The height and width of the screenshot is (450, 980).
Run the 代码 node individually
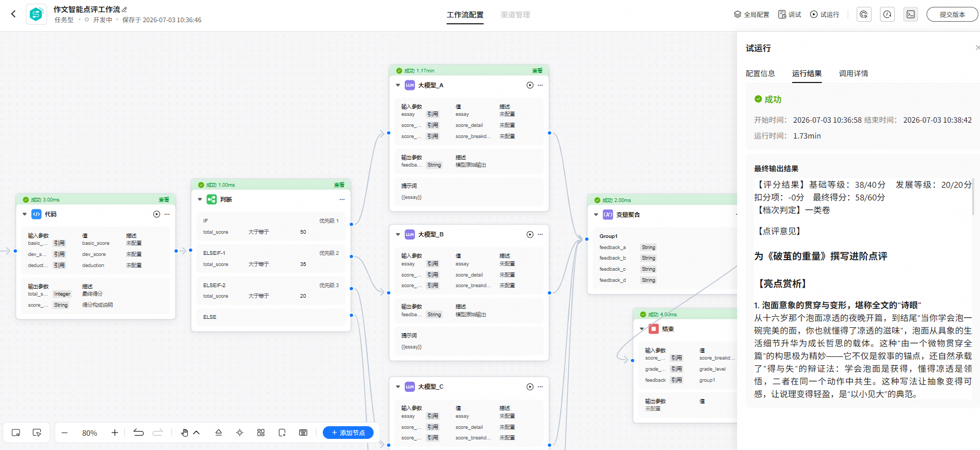pyautogui.click(x=157, y=214)
